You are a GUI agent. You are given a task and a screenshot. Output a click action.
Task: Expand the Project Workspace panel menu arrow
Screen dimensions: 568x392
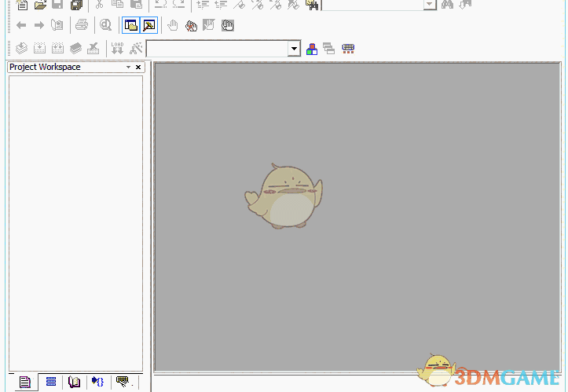129,68
